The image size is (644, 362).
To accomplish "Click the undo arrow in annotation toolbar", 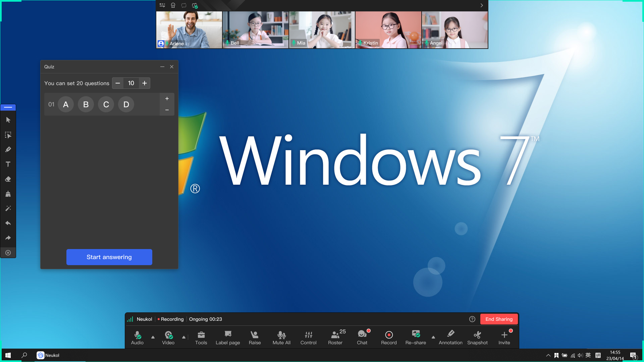I will [8, 223].
